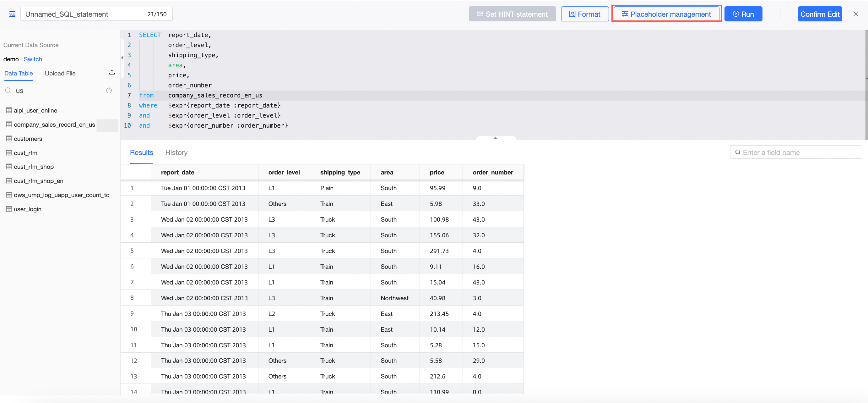Click table icon for aipl_user_online
This screenshot has width=868, height=403.
(9, 110)
